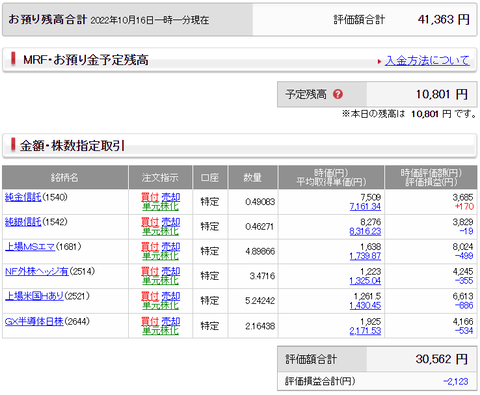Click the -2,123 total profit/loss value
The height and width of the screenshot is (395, 480).
[456, 381]
